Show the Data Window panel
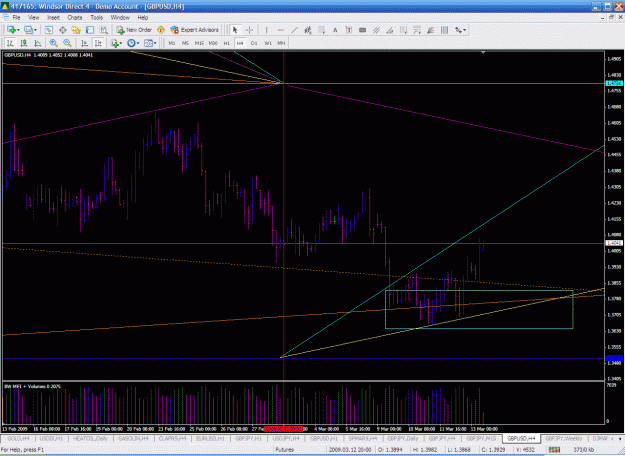This screenshot has height=456, width=625. point(63,30)
